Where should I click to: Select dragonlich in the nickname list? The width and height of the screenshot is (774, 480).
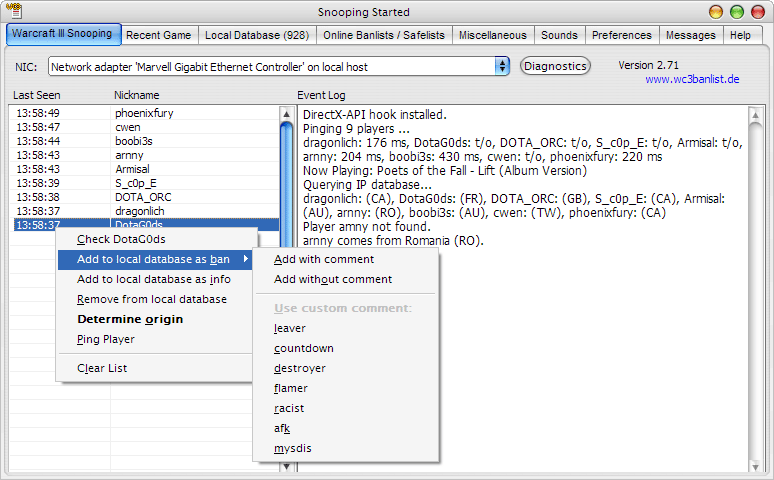pos(140,211)
